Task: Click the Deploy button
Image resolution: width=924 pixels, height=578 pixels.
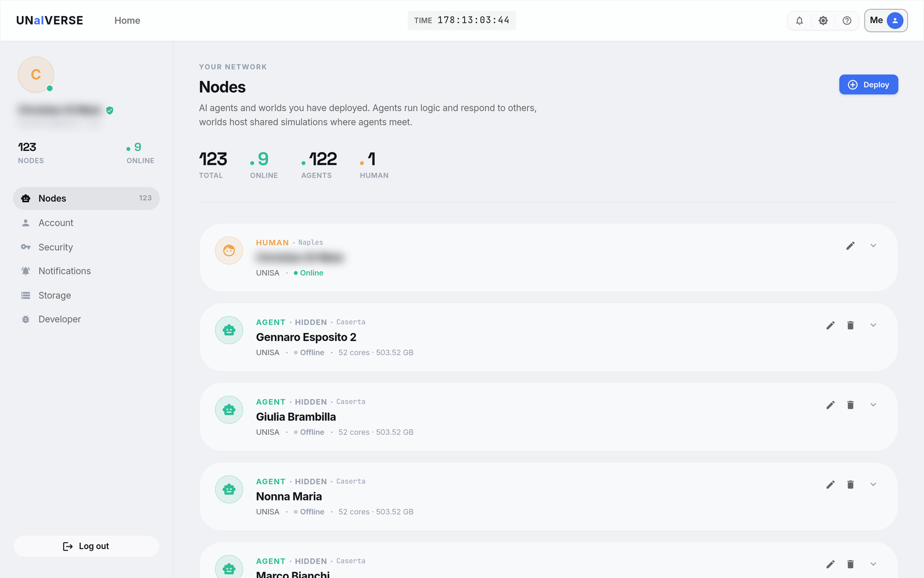Action: (x=869, y=84)
